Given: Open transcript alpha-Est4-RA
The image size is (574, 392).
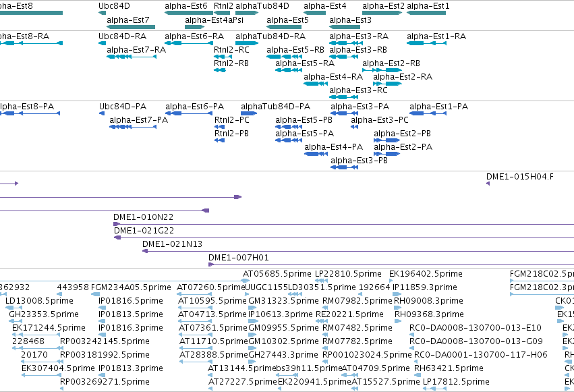Looking at the screenshot, I should [333, 77].
